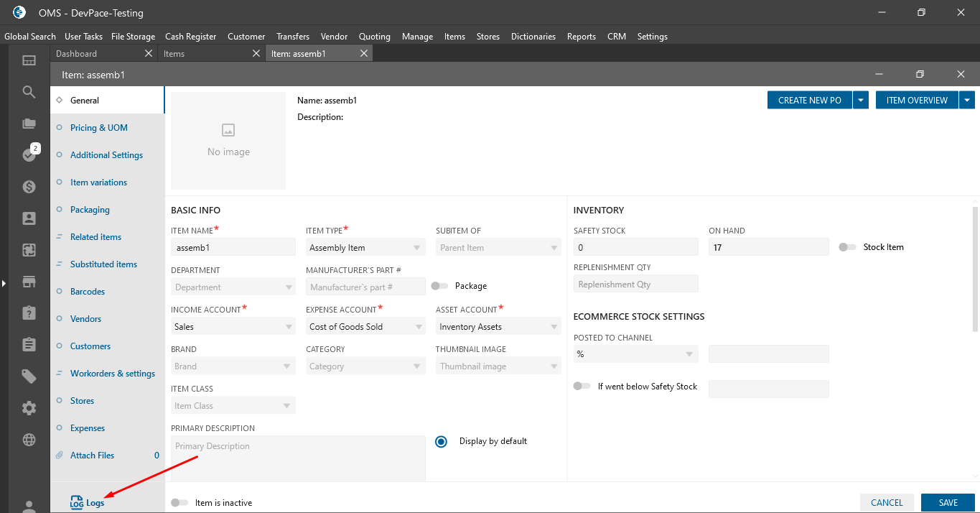Open the Item Type dropdown
980x513 pixels.
(365, 248)
